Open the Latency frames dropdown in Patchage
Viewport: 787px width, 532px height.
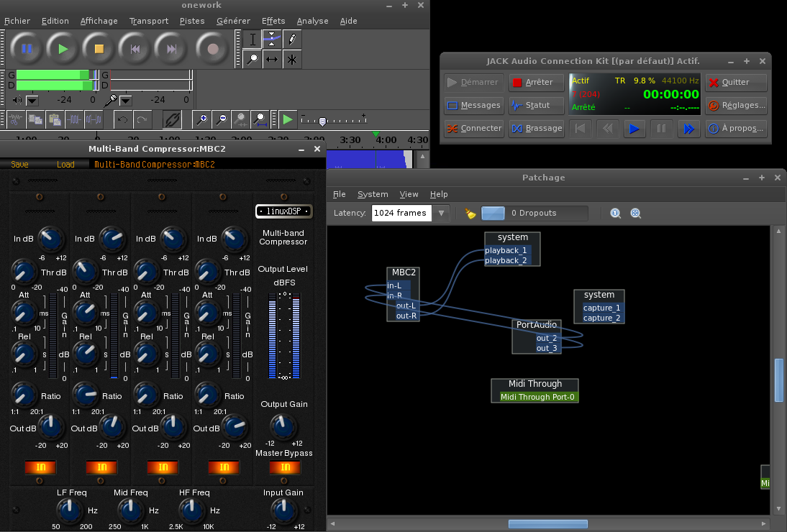[x=442, y=213]
